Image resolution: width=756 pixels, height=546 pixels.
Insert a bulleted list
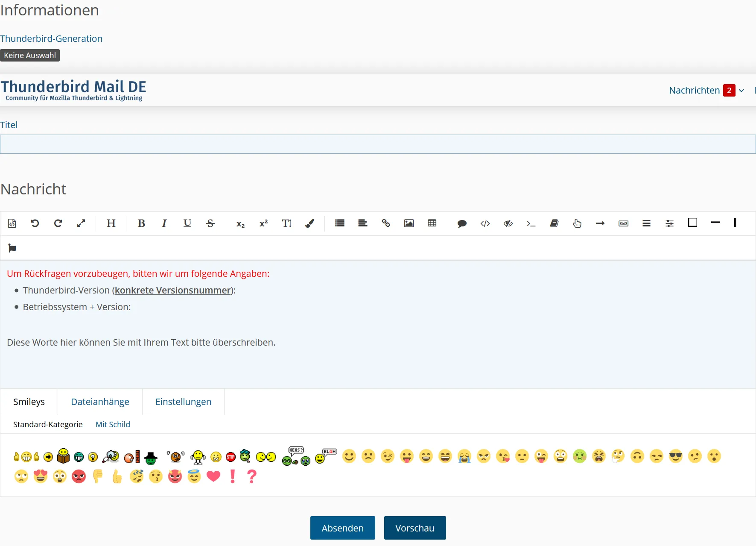tap(340, 223)
